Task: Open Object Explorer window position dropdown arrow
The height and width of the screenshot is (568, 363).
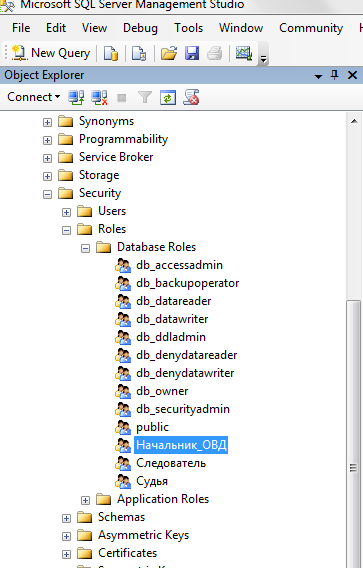Action: click(318, 76)
